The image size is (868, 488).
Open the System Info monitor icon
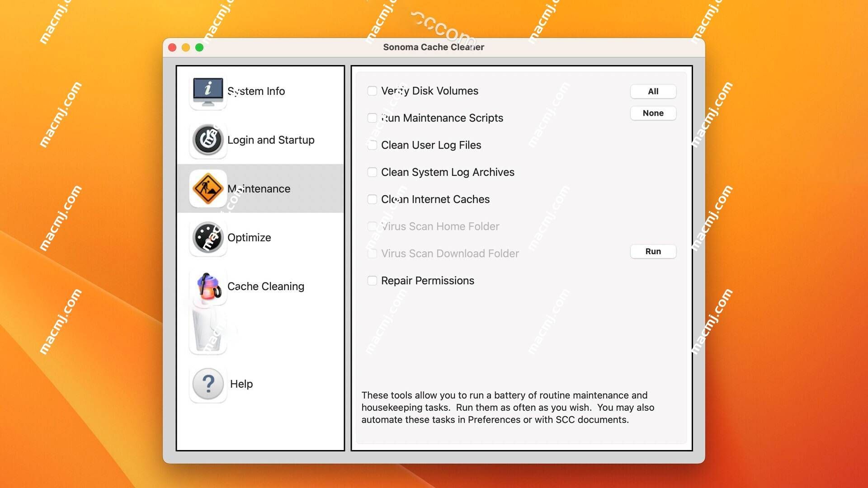click(x=208, y=91)
